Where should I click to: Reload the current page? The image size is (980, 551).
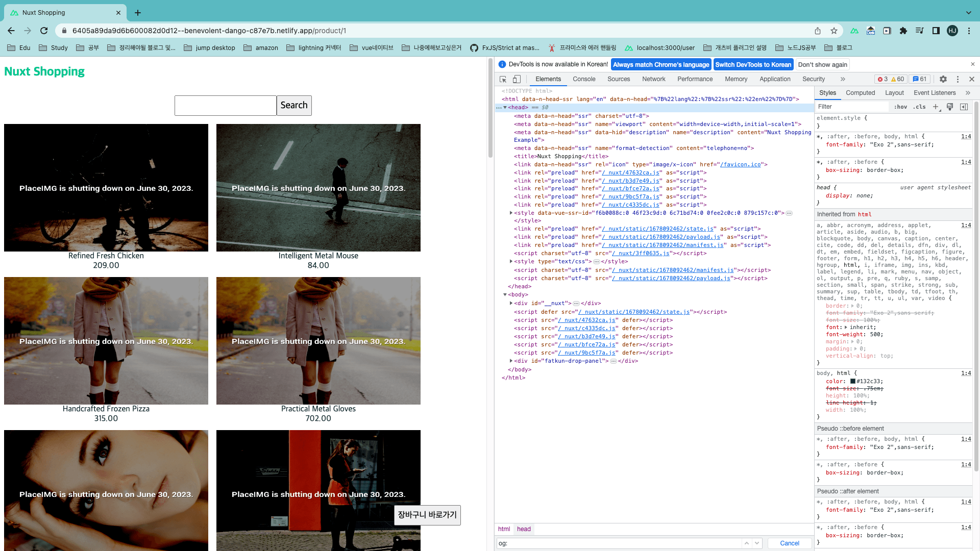44,31
